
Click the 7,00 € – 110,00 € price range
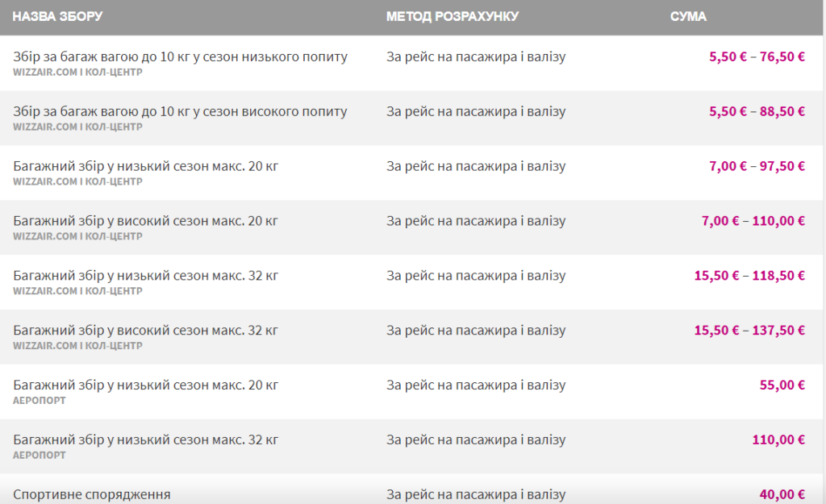(x=753, y=221)
